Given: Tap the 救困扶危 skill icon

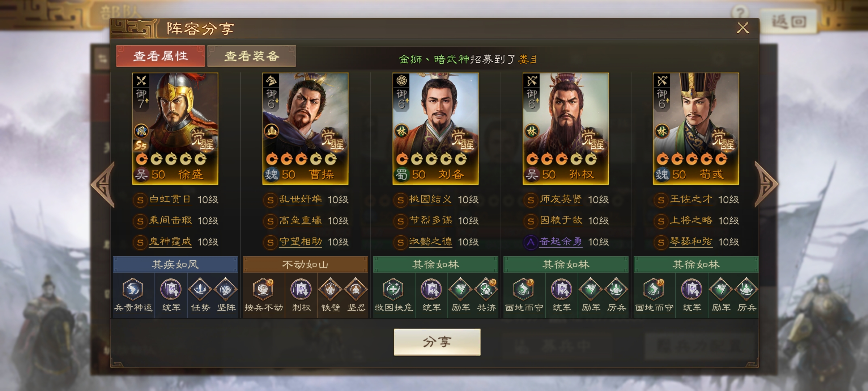Looking at the screenshot, I should [x=393, y=289].
